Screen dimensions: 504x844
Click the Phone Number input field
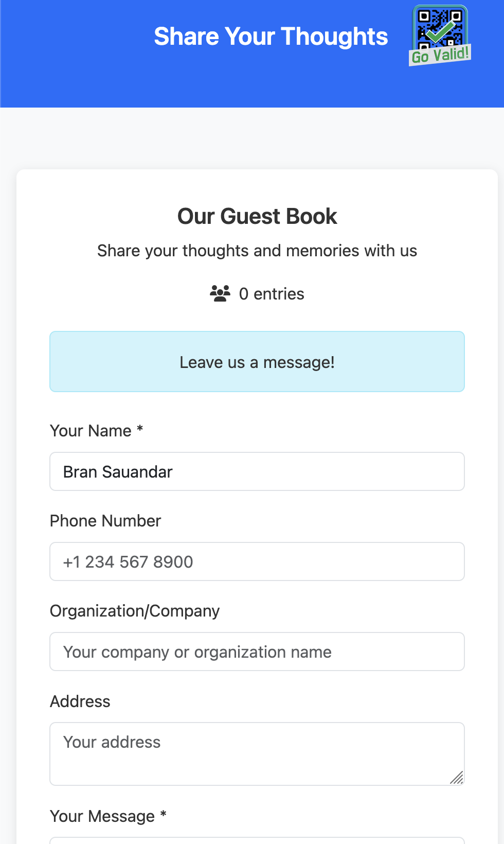click(x=257, y=561)
